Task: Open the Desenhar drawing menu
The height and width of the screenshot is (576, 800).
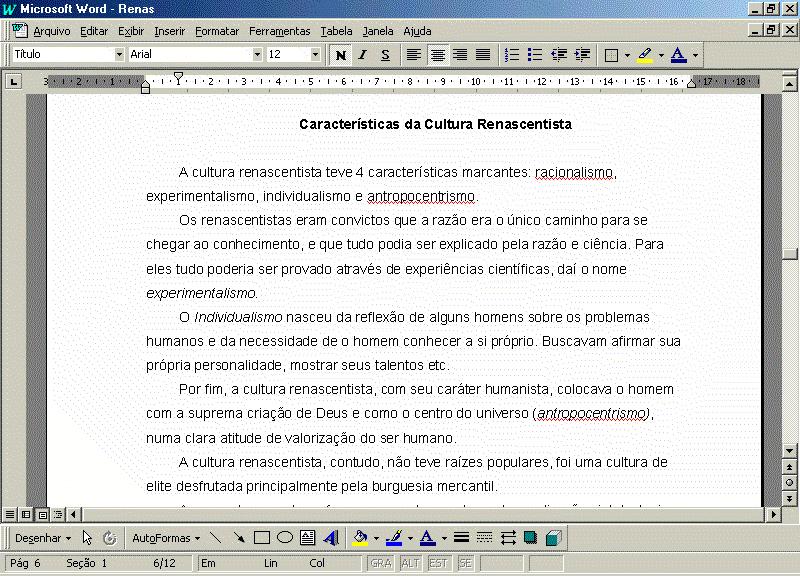Action: pyautogui.click(x=43, y=538)
